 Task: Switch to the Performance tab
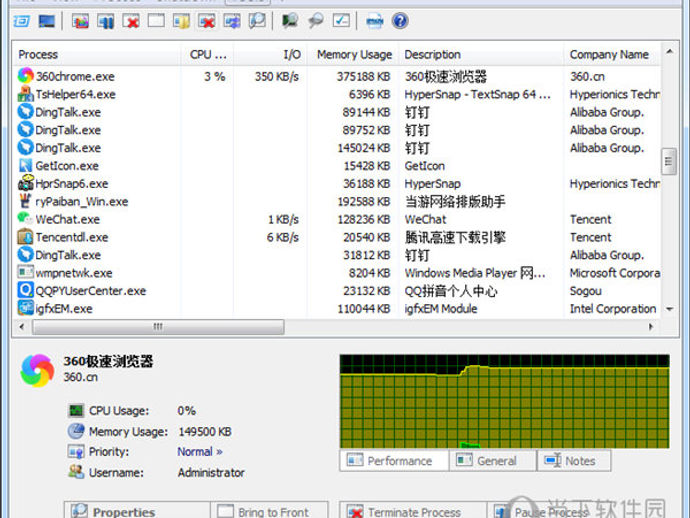394,461
